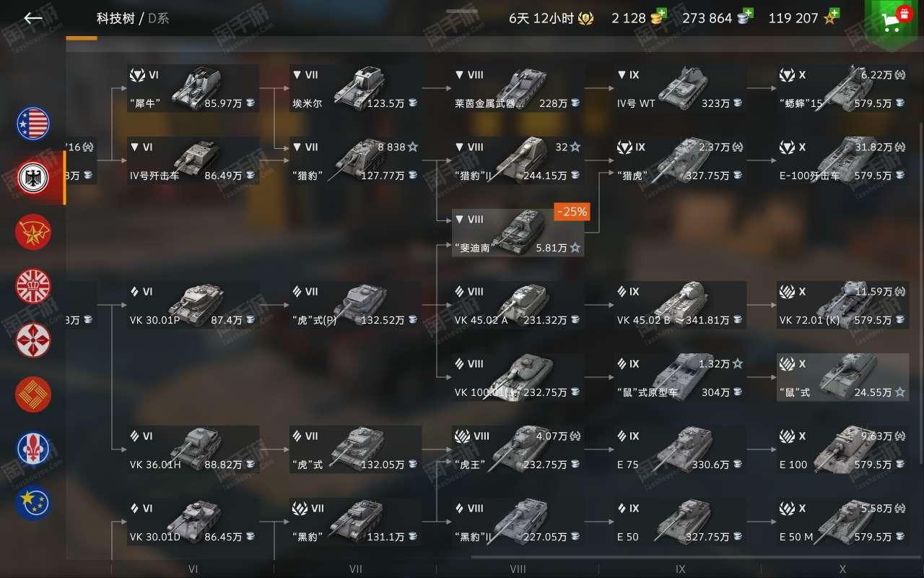
Task: Select the Germany nation tab
Action: click(34, 178)
